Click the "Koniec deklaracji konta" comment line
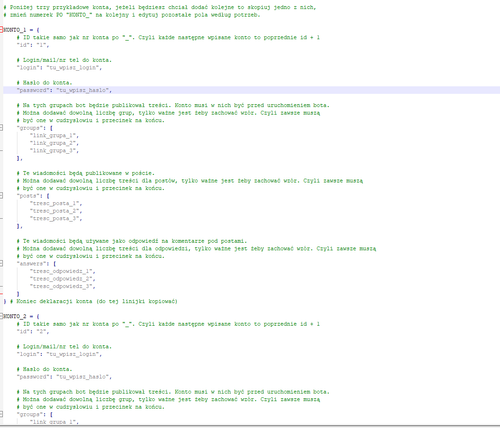This screenshot has height=428, width=500. coord(94,301)
